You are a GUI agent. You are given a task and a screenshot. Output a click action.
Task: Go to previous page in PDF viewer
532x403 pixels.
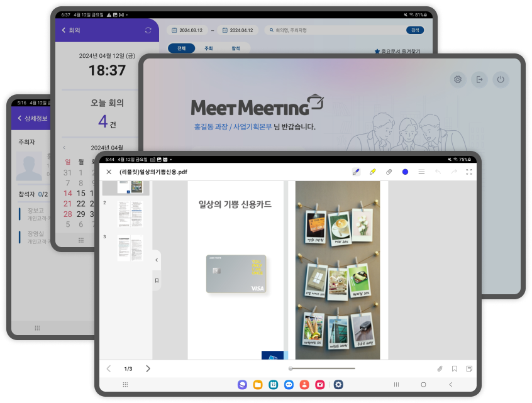tap(109, 369)
